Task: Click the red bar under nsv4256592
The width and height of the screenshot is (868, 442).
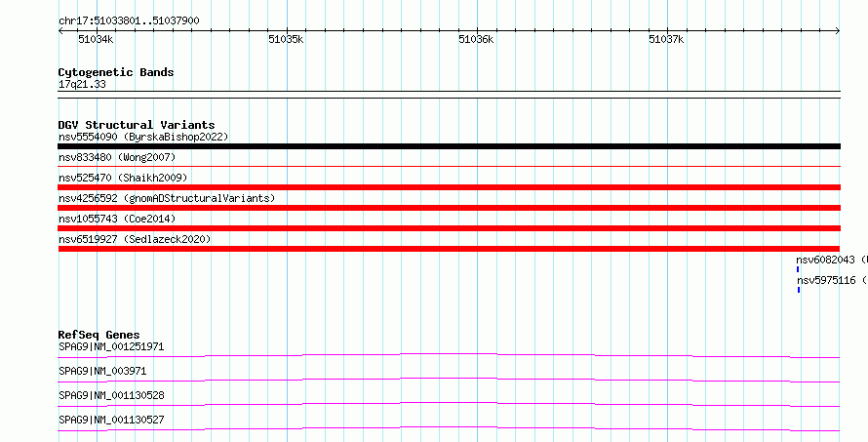Action: pos(449,208)
